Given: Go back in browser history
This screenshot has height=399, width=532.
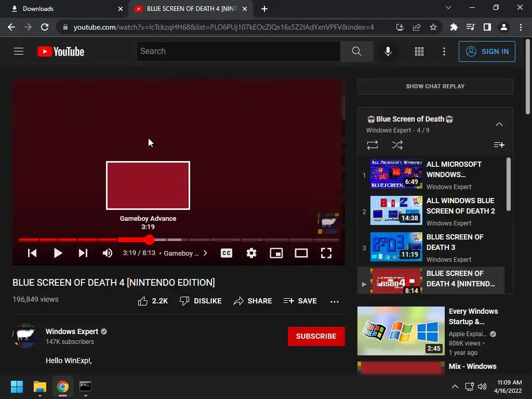Looking at the screenshot, I should pyautogui.click(x=11, y=27).
